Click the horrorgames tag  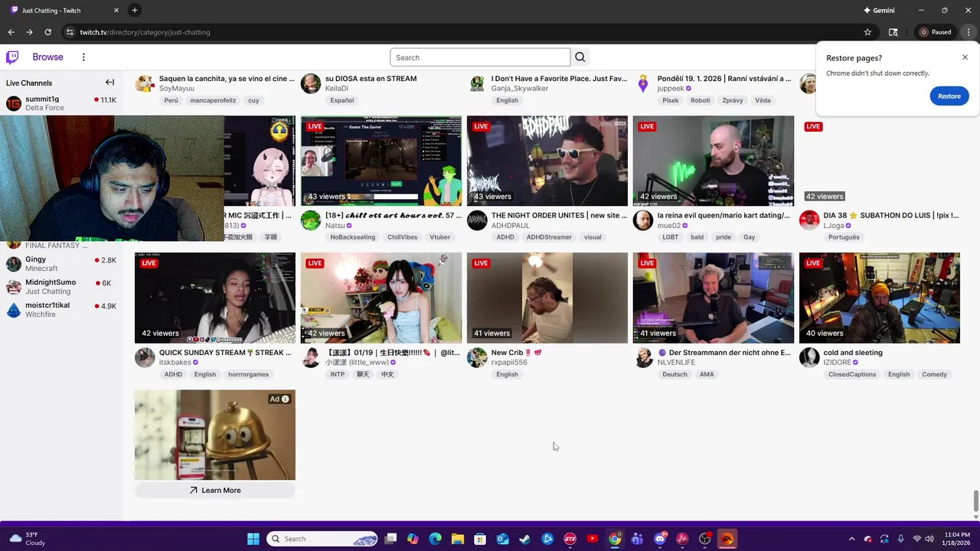click(x=247, y=375)
